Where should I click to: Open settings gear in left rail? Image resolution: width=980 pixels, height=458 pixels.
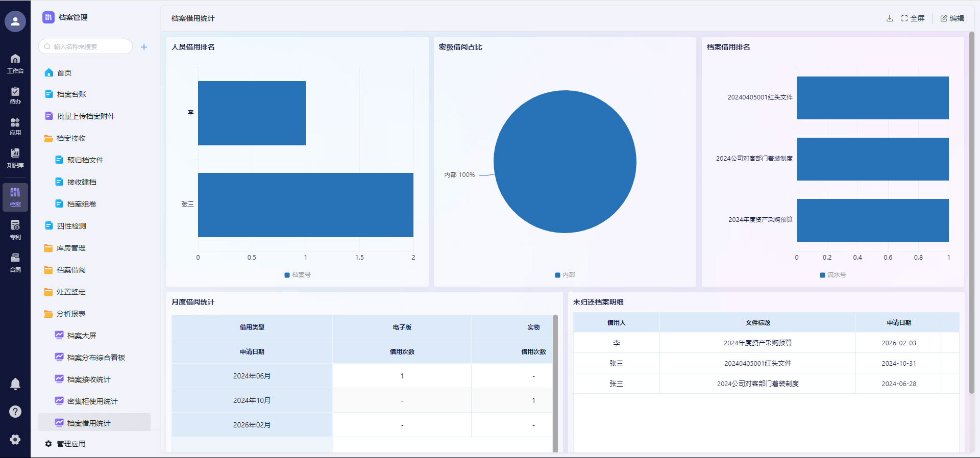pyautogui.click(x=15, y=440)
